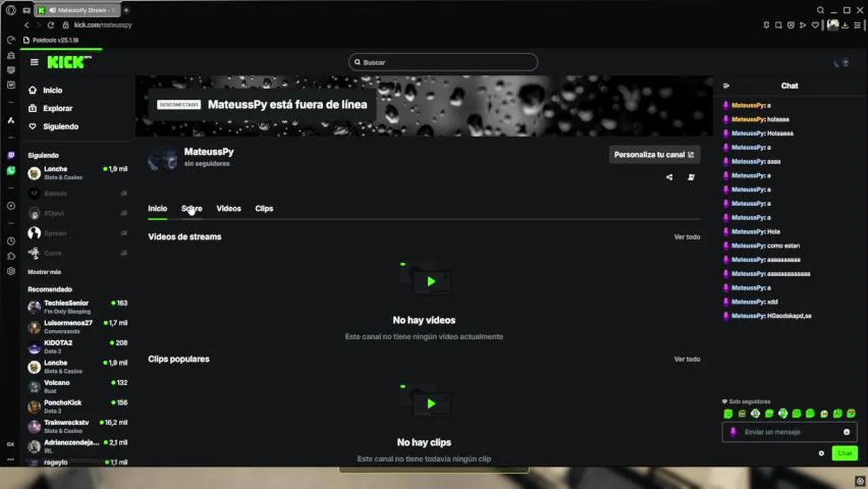Take a snapshot with the toolbar camera icon
This screenshot has width=868, height=489.
pyautogui.click(x=778, y=25)
